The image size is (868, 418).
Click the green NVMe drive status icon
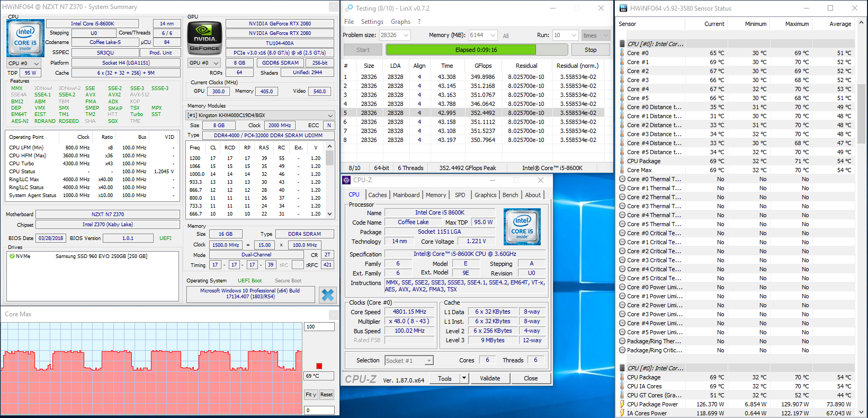click(12, 256)
